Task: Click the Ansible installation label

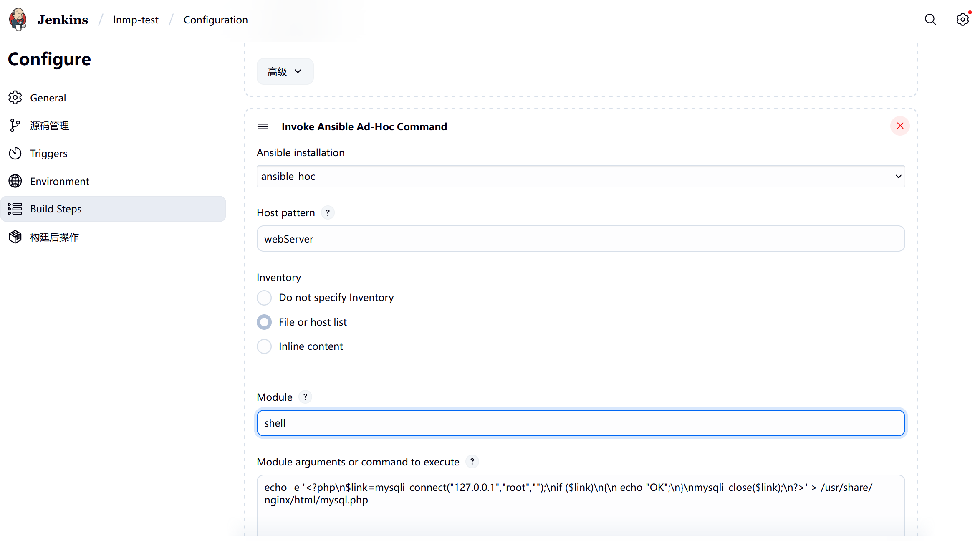Action: tap(301, 153)
